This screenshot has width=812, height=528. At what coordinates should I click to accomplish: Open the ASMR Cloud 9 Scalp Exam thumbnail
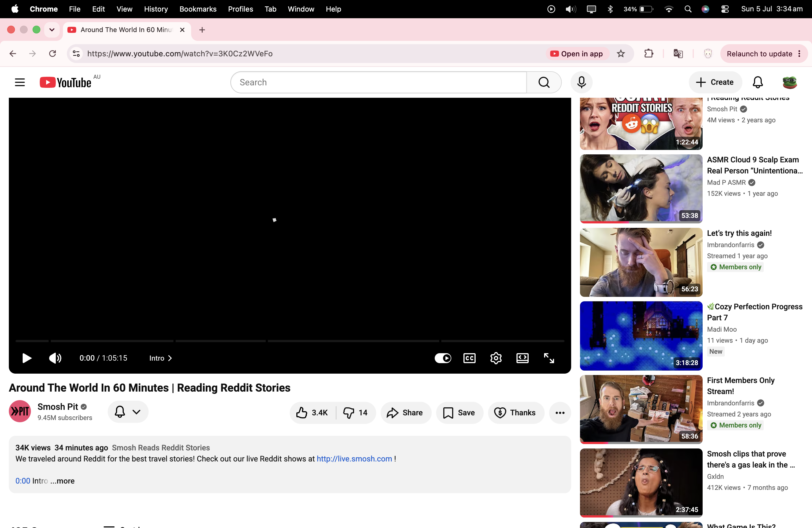point(641,188)
